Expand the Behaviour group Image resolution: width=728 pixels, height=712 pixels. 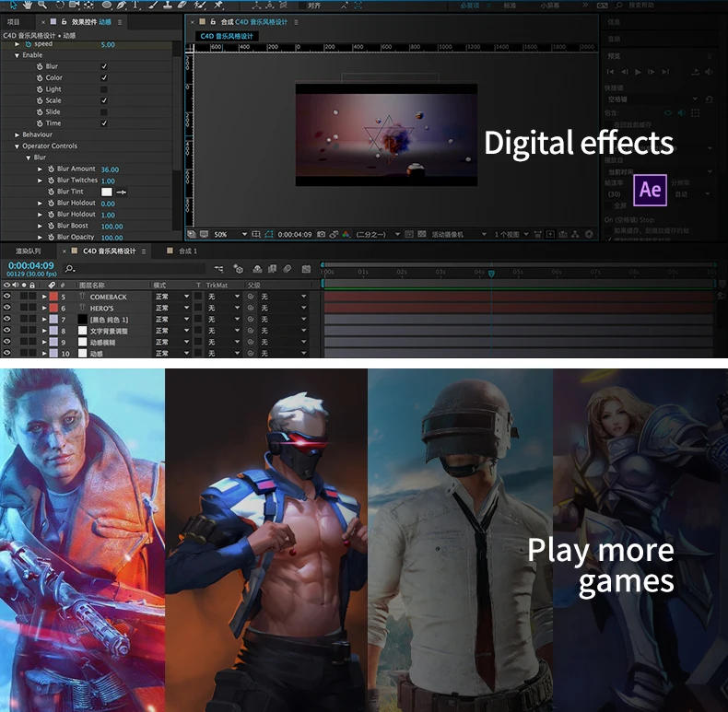pos(17,134)
